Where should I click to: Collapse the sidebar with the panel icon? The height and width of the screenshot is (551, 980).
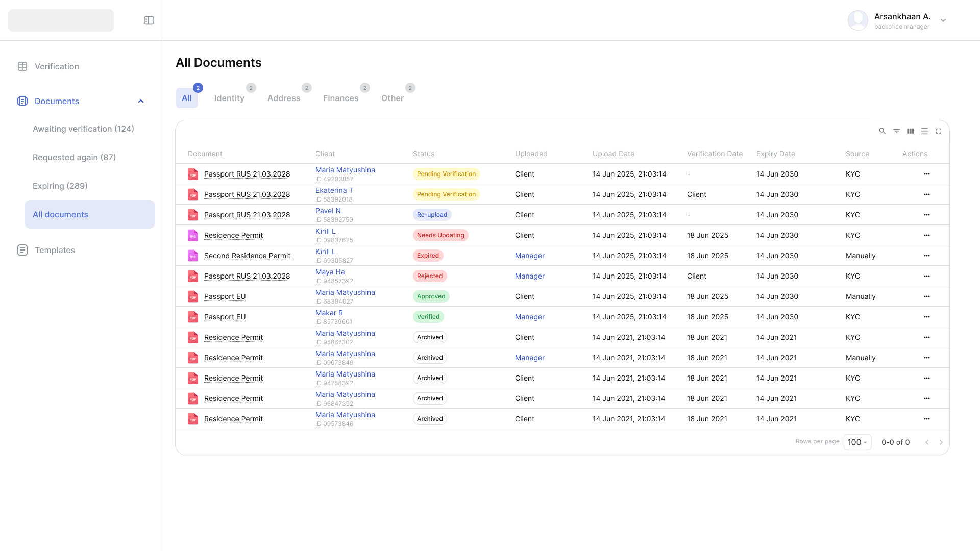(149, 20)
